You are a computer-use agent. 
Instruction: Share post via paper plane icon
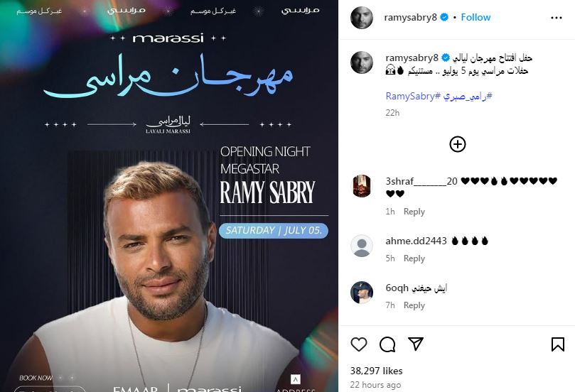416,344
